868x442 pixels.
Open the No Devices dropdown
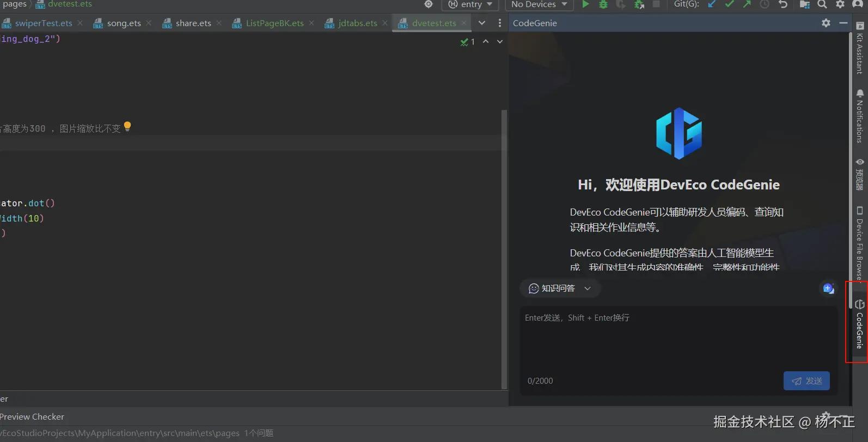(x=539, y=4)
